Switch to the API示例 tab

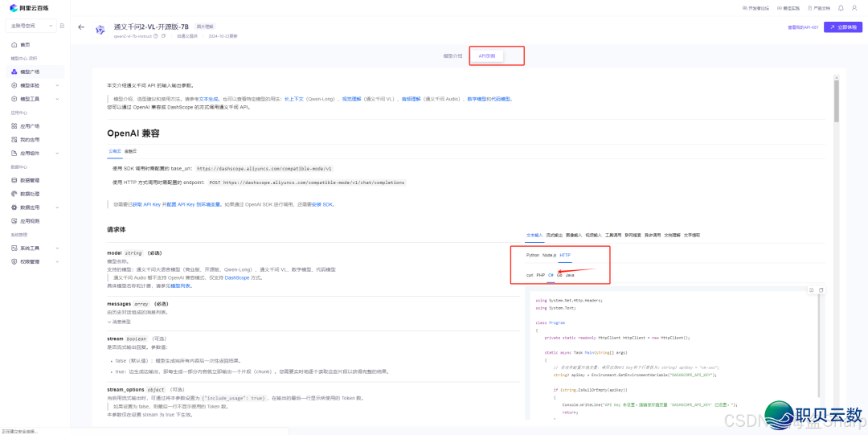pos(487,56)
